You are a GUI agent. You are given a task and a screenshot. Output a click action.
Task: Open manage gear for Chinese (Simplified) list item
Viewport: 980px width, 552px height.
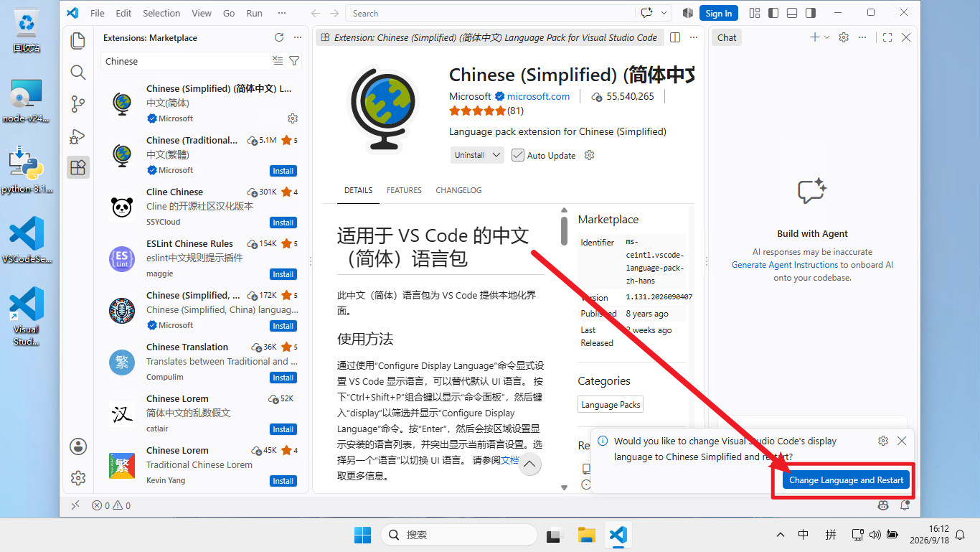(293, 118)
